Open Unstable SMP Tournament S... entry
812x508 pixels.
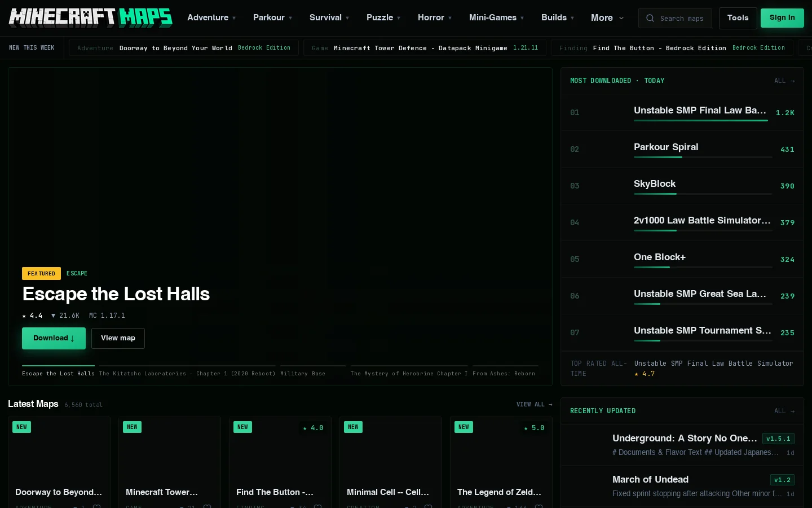point(682,332)
